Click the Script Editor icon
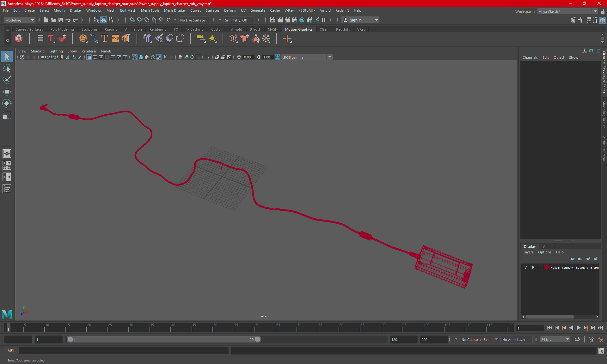The image size is (607, 364). coord(601,351)
